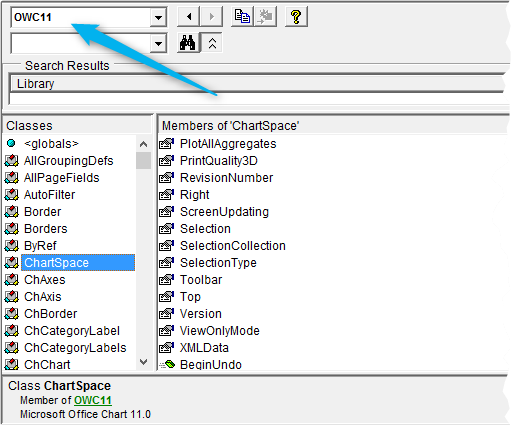Select the Top property member
The height and width of the screenshot is (426, 511).
(190, 297)
